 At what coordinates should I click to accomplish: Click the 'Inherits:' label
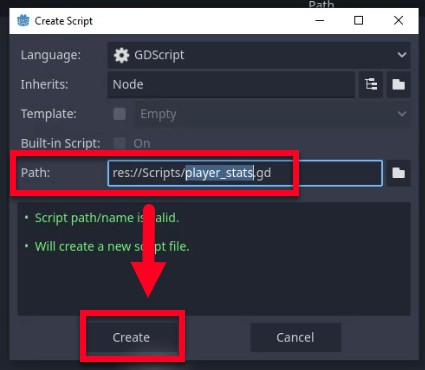[44, 84]
